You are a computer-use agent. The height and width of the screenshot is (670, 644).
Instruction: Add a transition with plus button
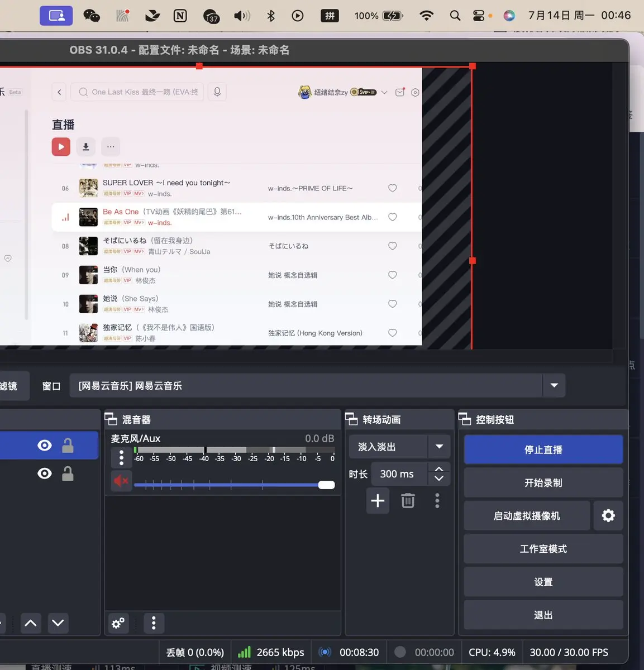click(x=378, y=500)
